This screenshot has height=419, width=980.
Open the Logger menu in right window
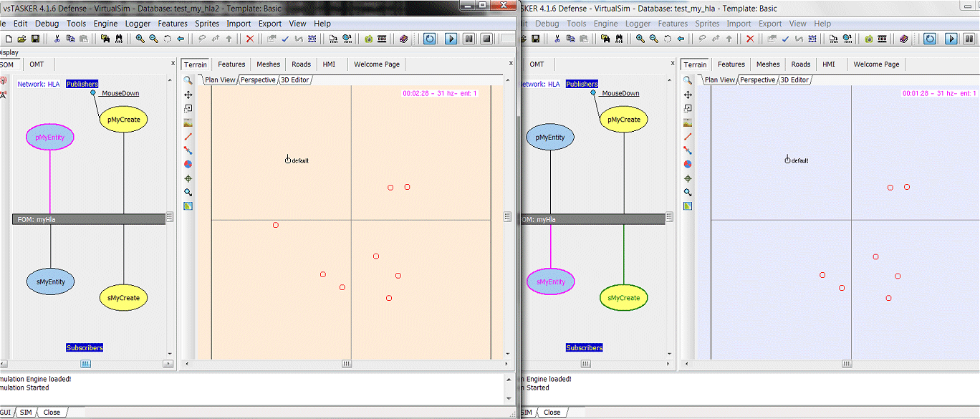pyautogui.click(x=638, y=24)
